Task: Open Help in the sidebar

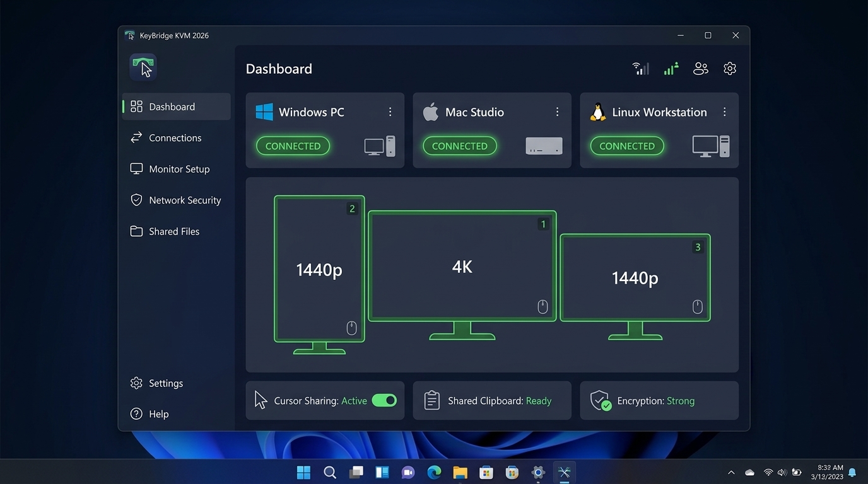Action: coord(177,414)
